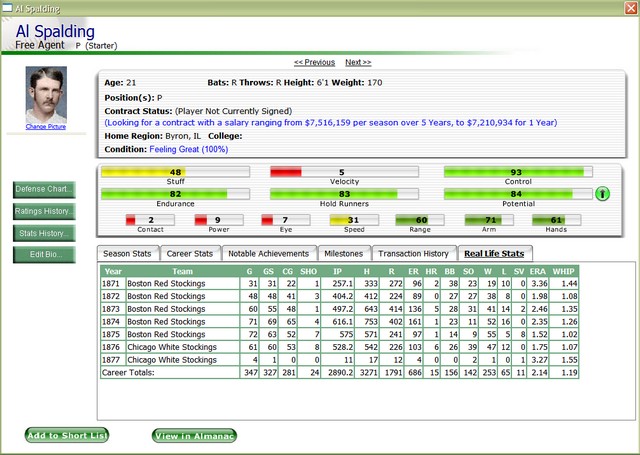Click the SHO column header
640x455 pixels.
coord(309,271)
